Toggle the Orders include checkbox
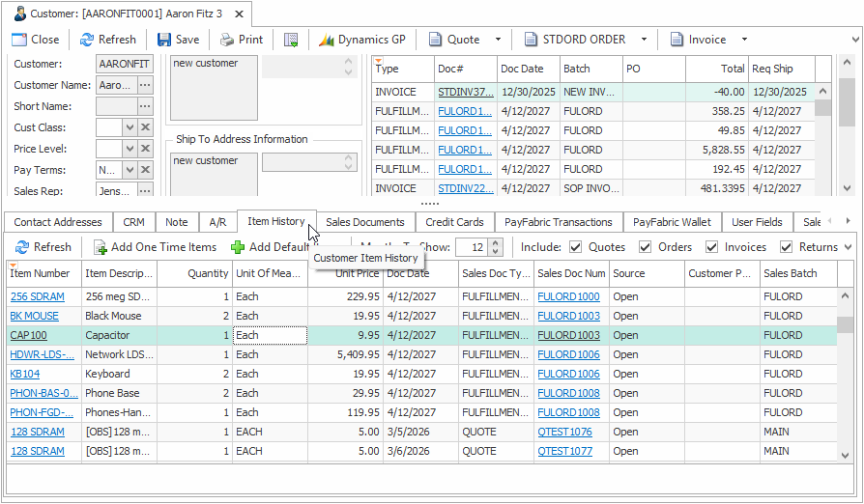 pos(646,247)
